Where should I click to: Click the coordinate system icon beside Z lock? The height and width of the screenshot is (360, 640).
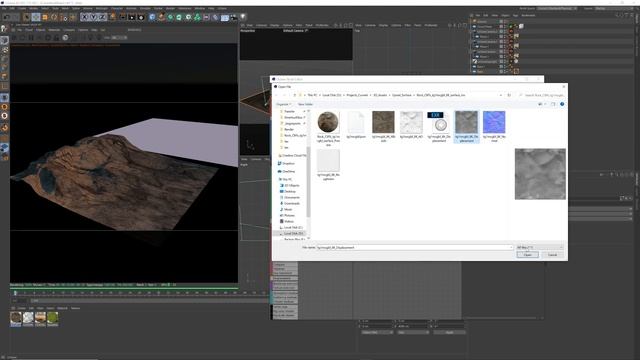pyautogui.click(x=112, y=17)
